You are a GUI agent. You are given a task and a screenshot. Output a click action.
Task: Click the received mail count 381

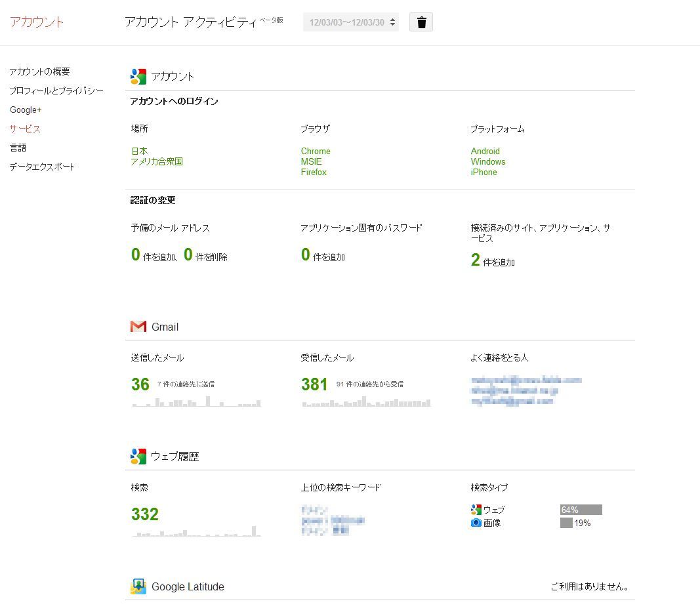pos(314,384)
